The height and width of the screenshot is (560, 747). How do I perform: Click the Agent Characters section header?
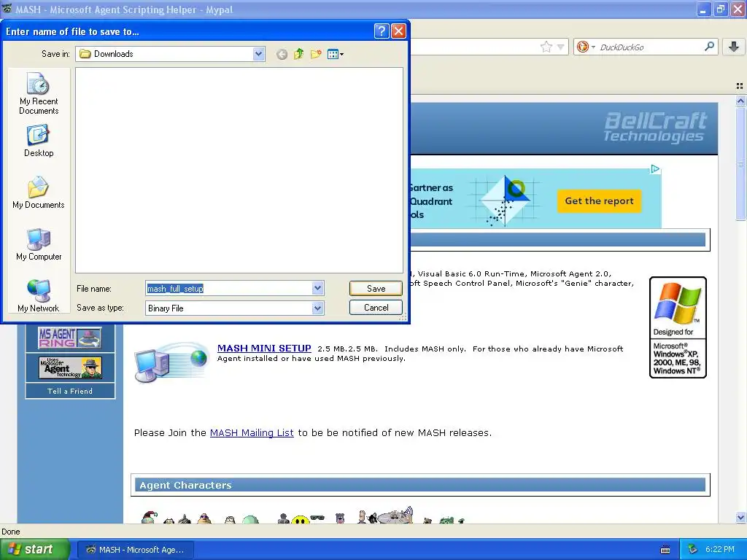(420, 485)
